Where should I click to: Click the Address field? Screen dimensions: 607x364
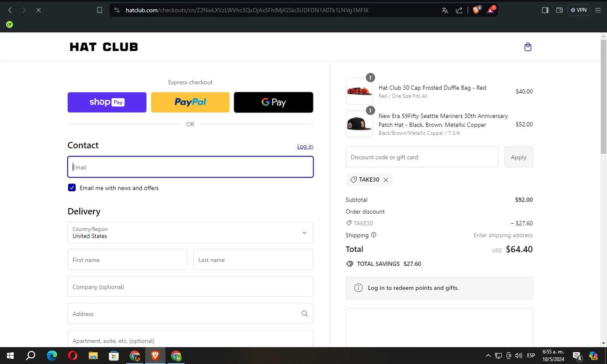pyautogui.click(x=190, y=314)
